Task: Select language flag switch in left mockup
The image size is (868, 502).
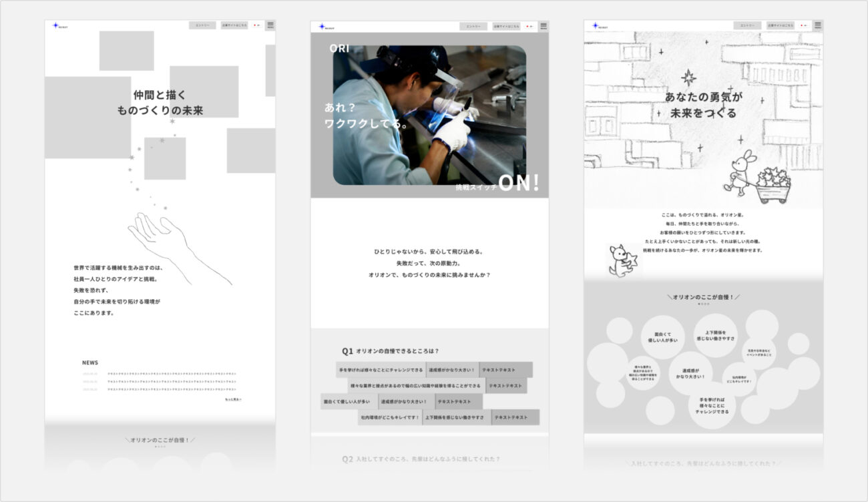Action: [x=256, y=25]
